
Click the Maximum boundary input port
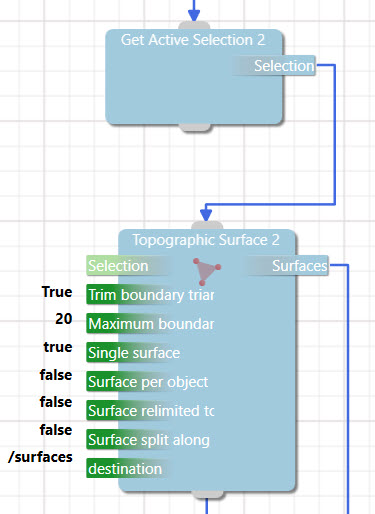(150, 324)
